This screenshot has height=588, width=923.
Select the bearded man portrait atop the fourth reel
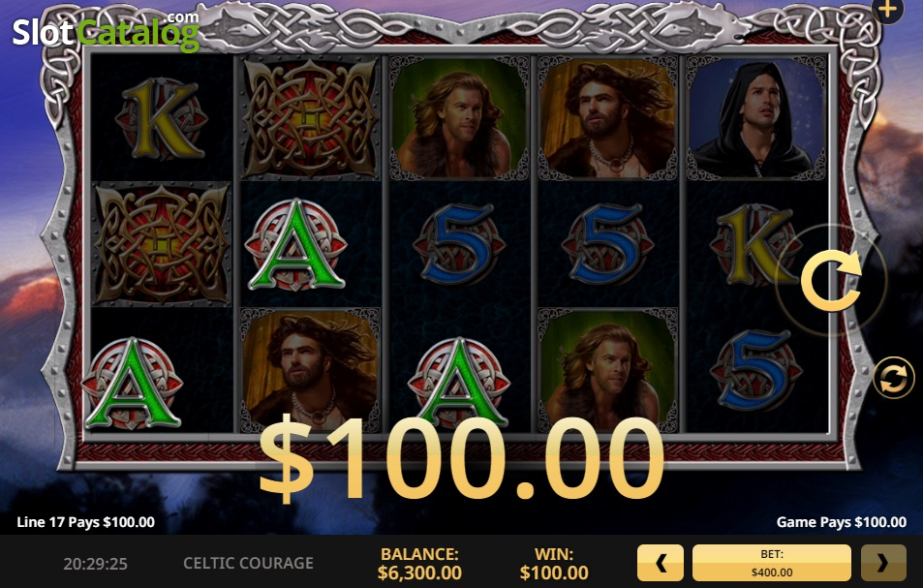607,118
